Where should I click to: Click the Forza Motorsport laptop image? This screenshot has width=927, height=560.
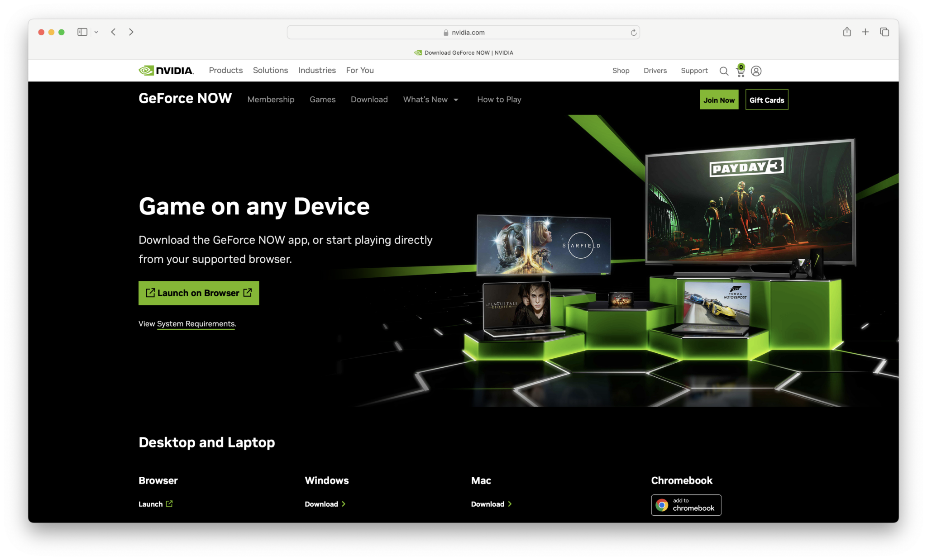pyautogui.click(x=716, y=304)
